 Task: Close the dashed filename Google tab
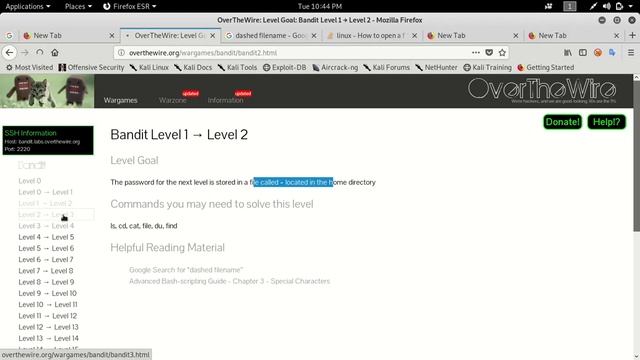tap(314, 36)
